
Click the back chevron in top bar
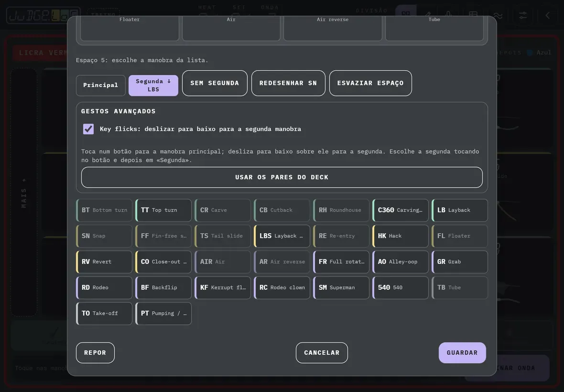[547, 15]
